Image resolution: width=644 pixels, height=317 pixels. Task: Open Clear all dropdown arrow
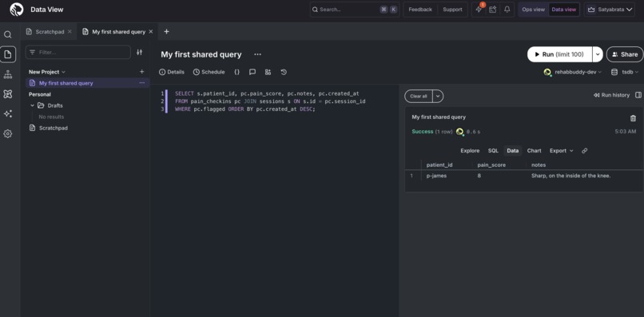tap(438, 96)
